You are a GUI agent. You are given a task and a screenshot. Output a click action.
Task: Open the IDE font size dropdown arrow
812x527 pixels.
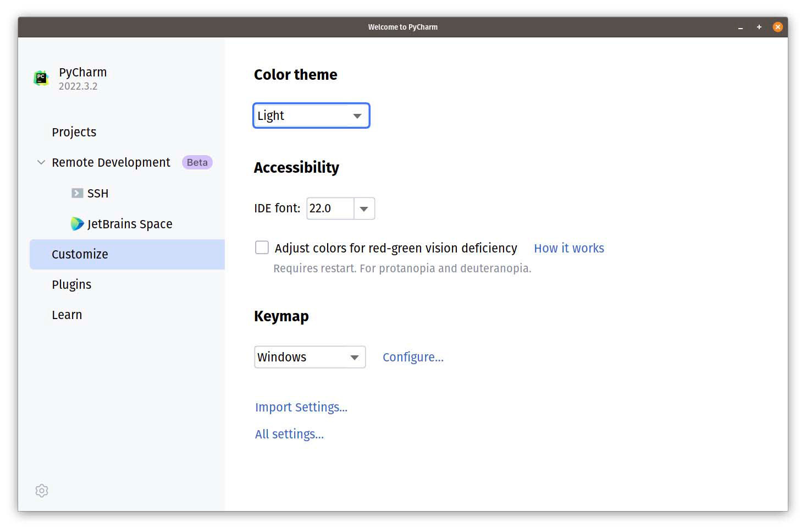pyautogui.click(x=364, y=208)
